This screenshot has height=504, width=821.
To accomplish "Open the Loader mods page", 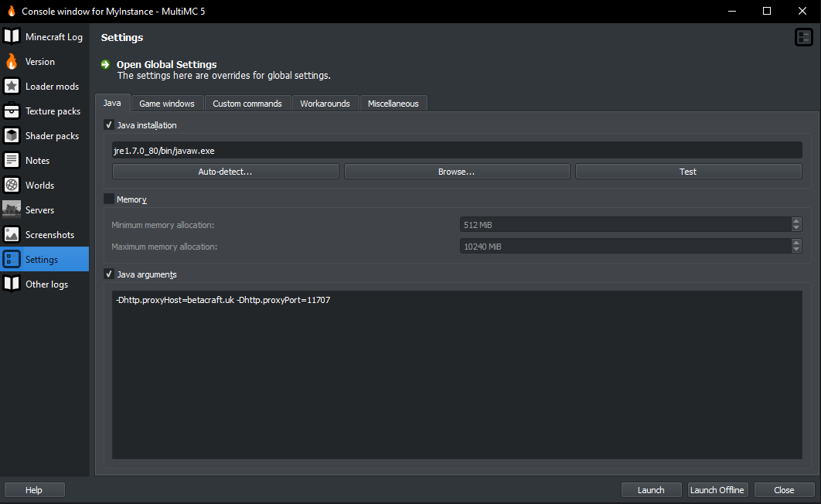I will coord(45,86).
